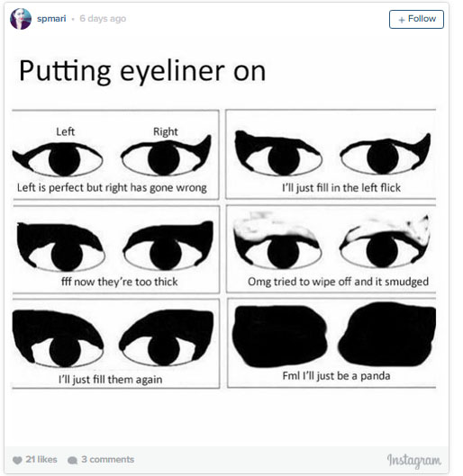Click the comment bubble icon

[72, 460]
